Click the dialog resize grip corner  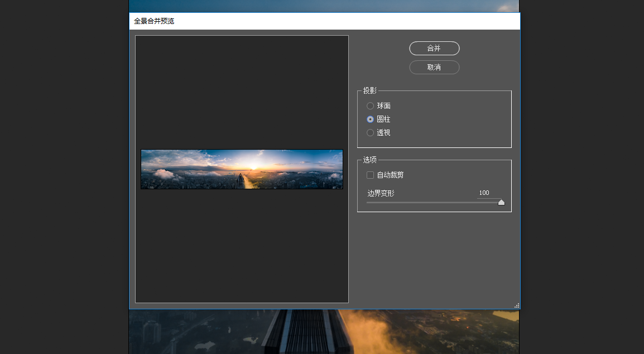pyautogui.click(x=517, y=305)
